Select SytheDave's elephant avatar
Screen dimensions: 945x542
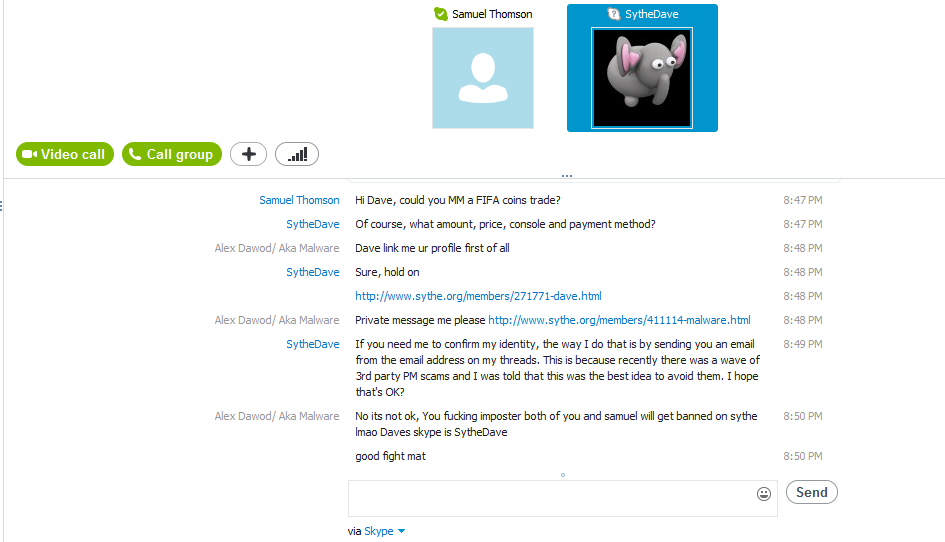pyautogui.click(x=642, y=78)
